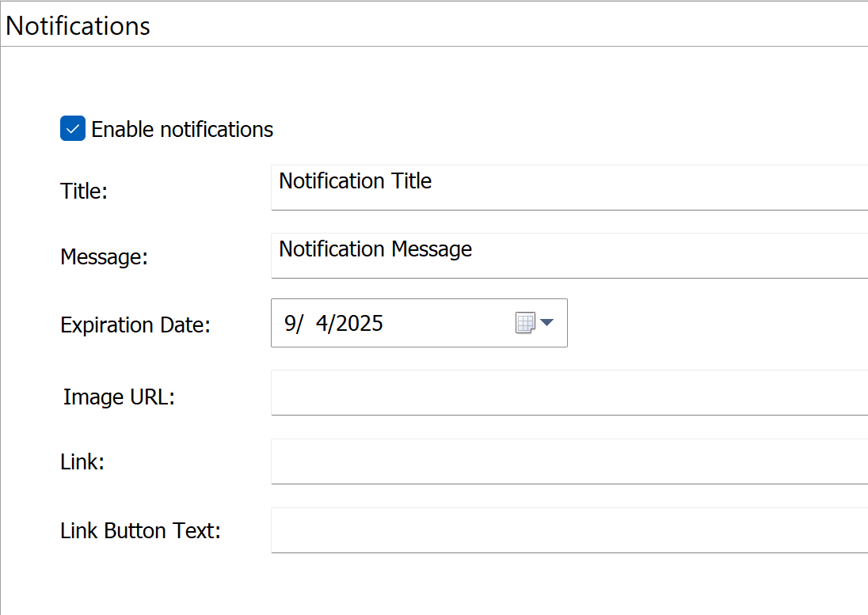Viewport: 868px width, 615px height.
Task: Click the 'Title:' label
Action: pyautogui.click(x=83, y=191)
